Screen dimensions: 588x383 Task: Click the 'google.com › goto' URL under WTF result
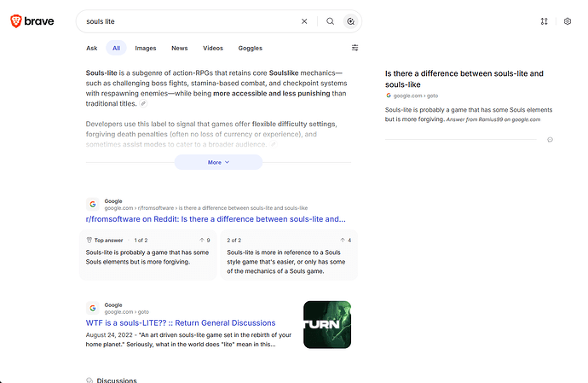127,312
